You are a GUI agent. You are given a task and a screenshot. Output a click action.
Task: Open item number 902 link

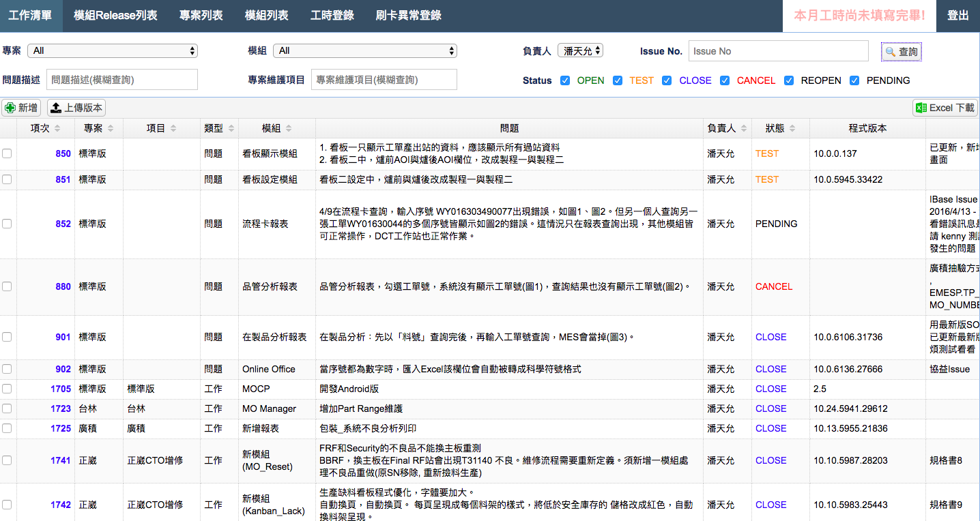click(x=63, y=369)
